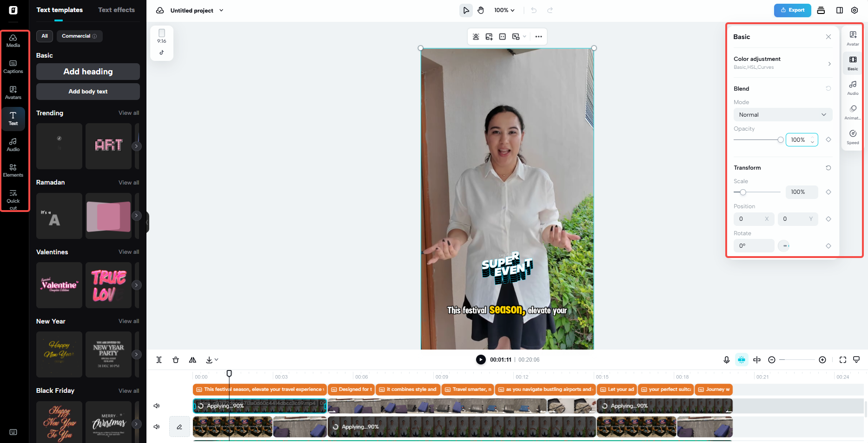The image size is (868, 443).
Task: Select the Captions tool in the sidebar
Action: point(13,66)
